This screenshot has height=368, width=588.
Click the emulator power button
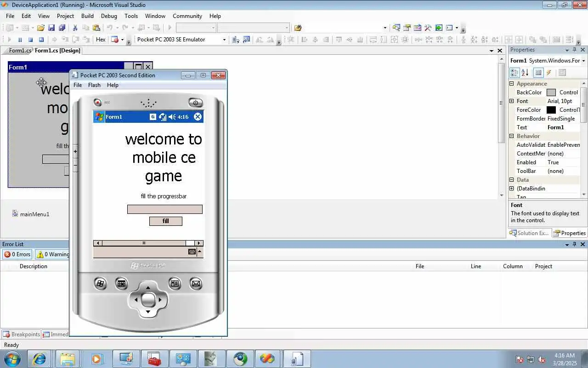pos(195,103)
